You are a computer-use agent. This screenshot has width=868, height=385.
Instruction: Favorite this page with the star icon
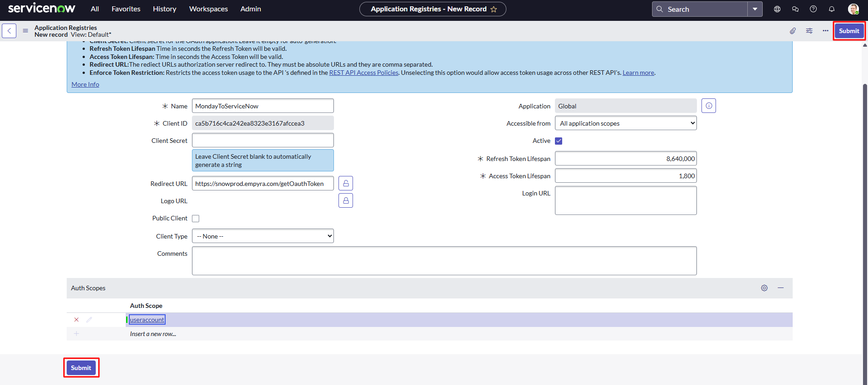[x=494, y=9]
